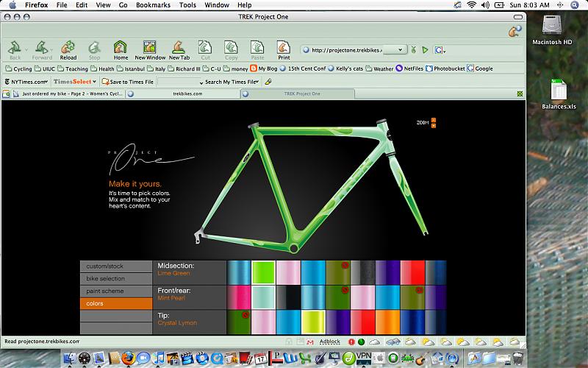Zoom in on the bike frame
The height and width of the screenshot is (368, 588).
click(434, 119)
